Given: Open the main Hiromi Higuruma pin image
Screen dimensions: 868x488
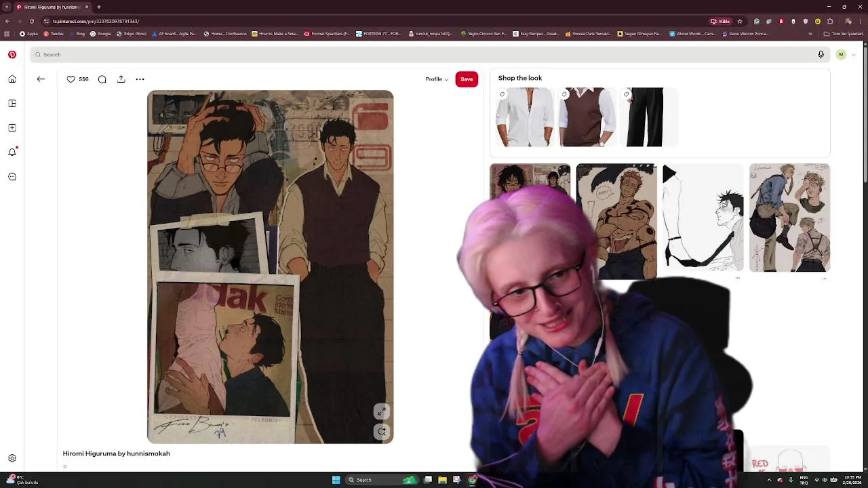Looking at the screenshot, I should click(x=271, y=267).
